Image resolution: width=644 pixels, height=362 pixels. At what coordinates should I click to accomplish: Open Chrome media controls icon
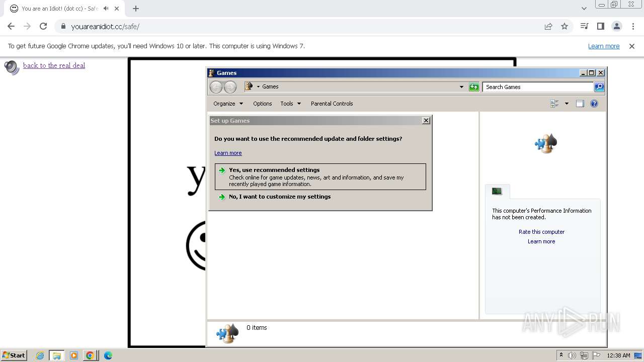click(584, 26)
